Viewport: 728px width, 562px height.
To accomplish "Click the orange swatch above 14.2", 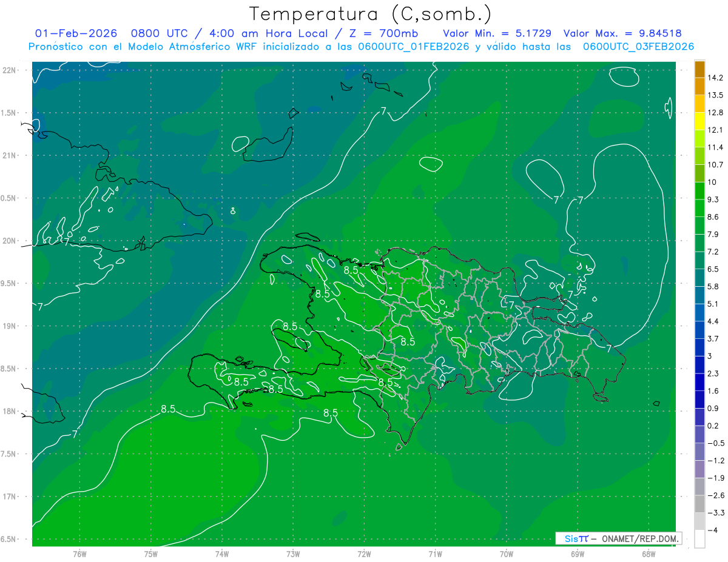I will pyautogui.click(x=699, y=69).
